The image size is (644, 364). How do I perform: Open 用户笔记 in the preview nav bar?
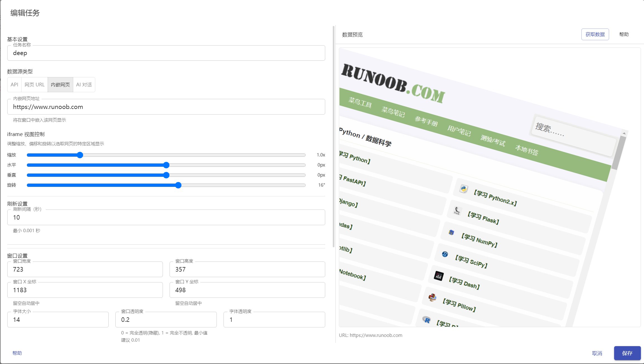coord(459,130)
